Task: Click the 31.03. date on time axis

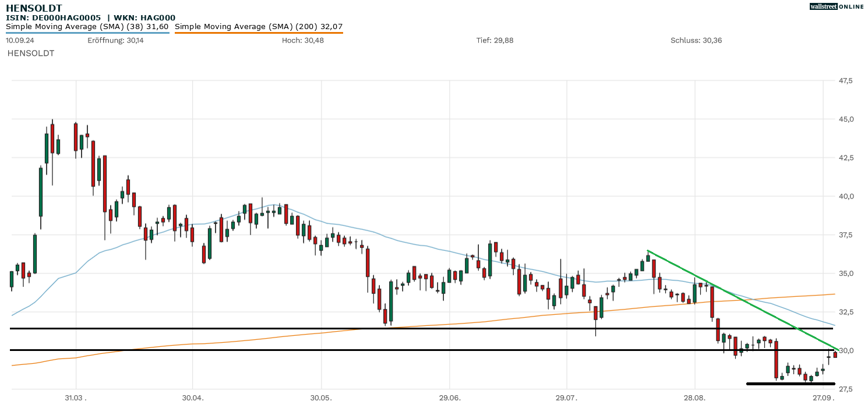Action: (x=76, y=398)
